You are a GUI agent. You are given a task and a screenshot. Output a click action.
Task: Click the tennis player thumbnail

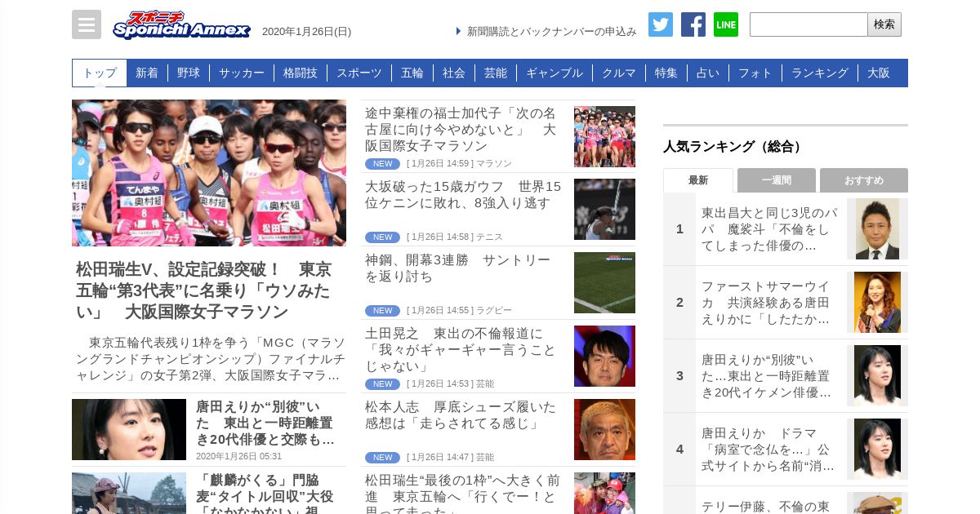point(604,209)
